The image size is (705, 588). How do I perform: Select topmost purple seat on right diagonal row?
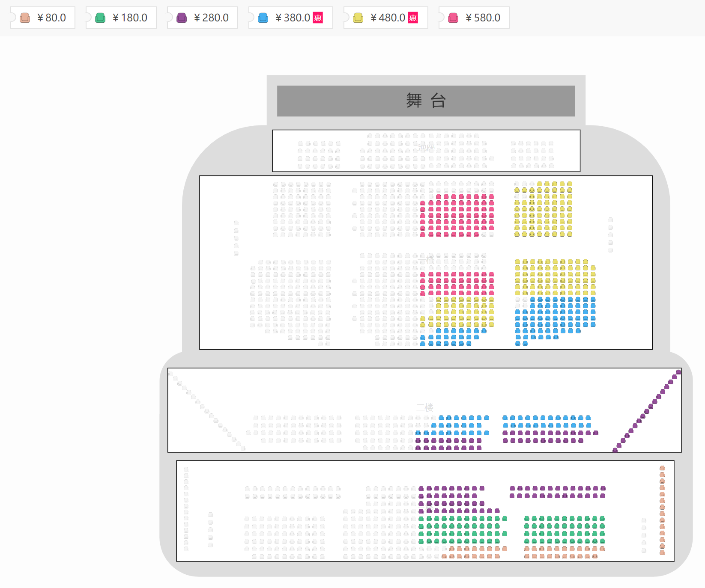[x=678, y=372]
